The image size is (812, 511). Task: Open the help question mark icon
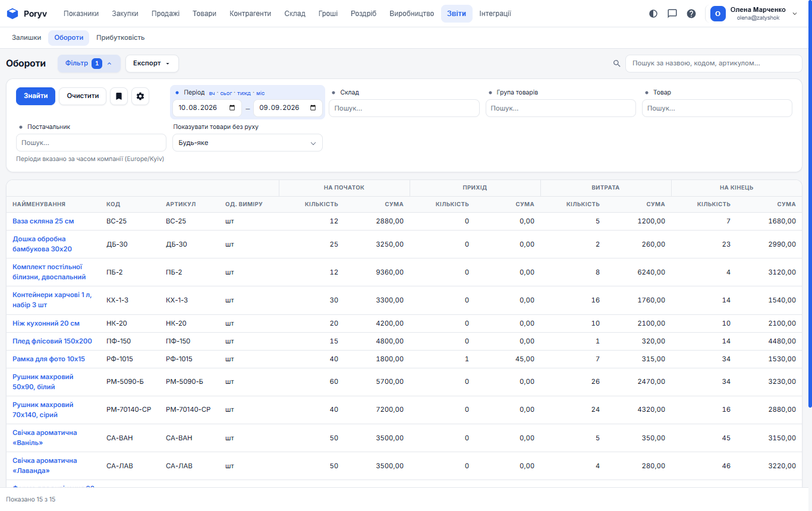[691, 14]
